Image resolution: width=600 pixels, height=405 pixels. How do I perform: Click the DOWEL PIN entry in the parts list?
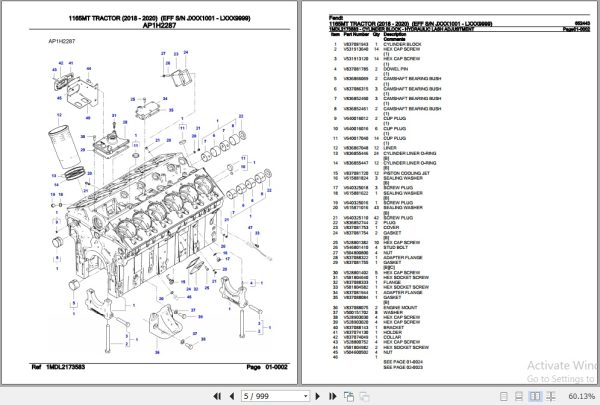click(x=396, y=69)
